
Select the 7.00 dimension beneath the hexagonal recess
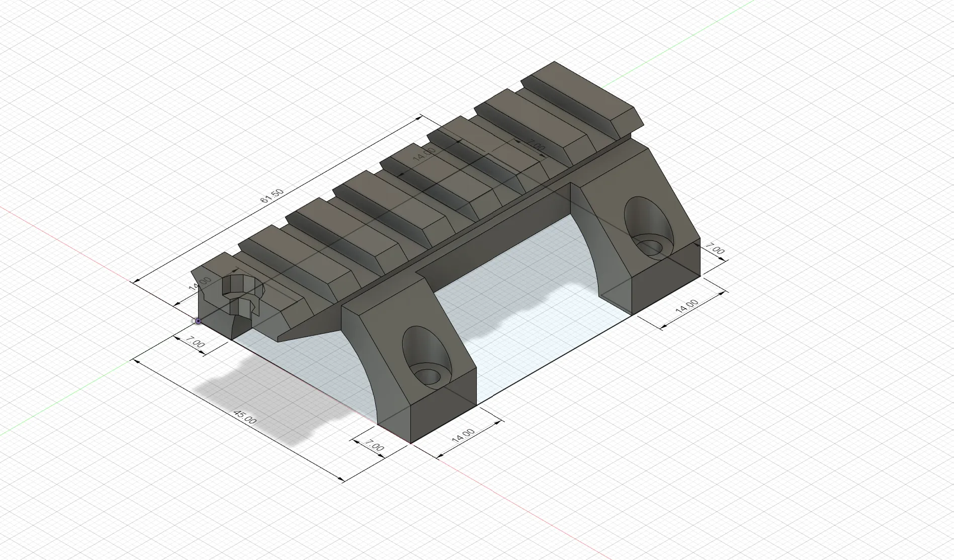195,342
